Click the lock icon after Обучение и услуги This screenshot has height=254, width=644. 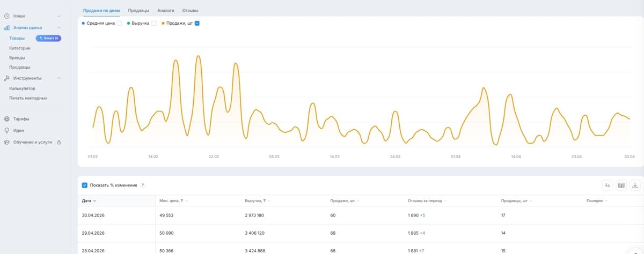click(58, 142)
